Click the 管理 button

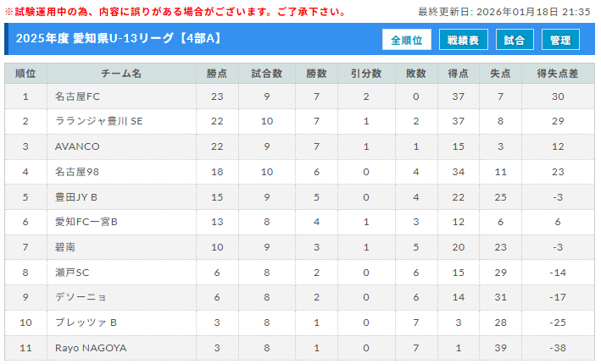click(560, 40)
